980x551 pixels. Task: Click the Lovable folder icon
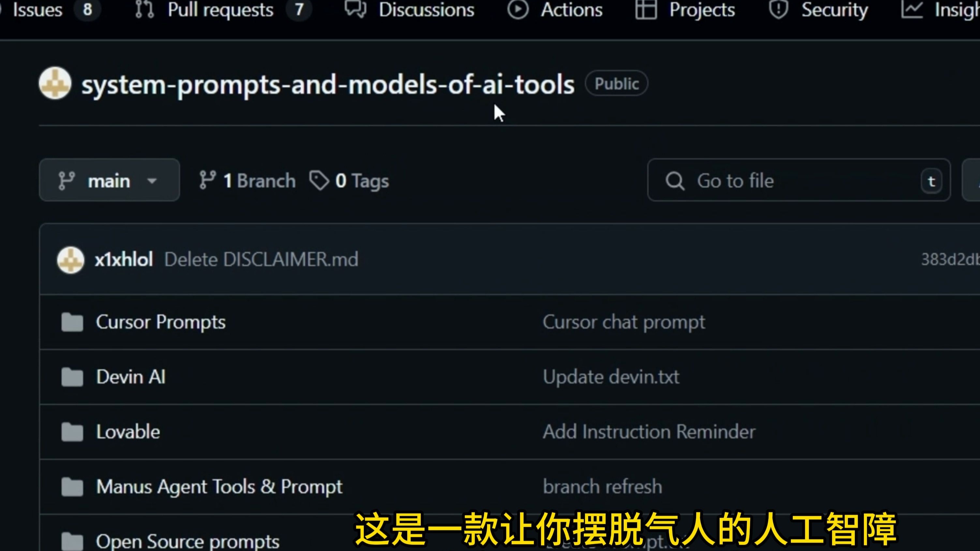[72, 432]
